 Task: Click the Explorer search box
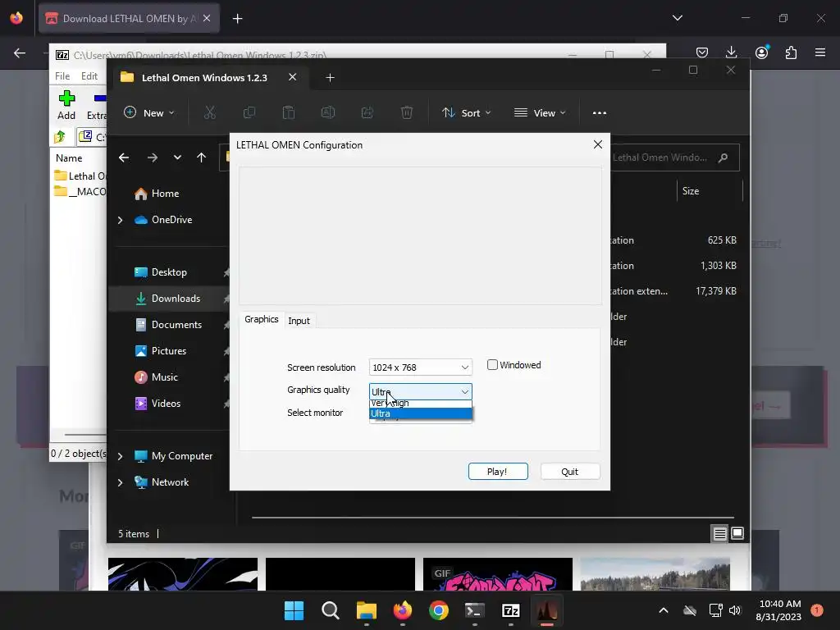[674, 157]
